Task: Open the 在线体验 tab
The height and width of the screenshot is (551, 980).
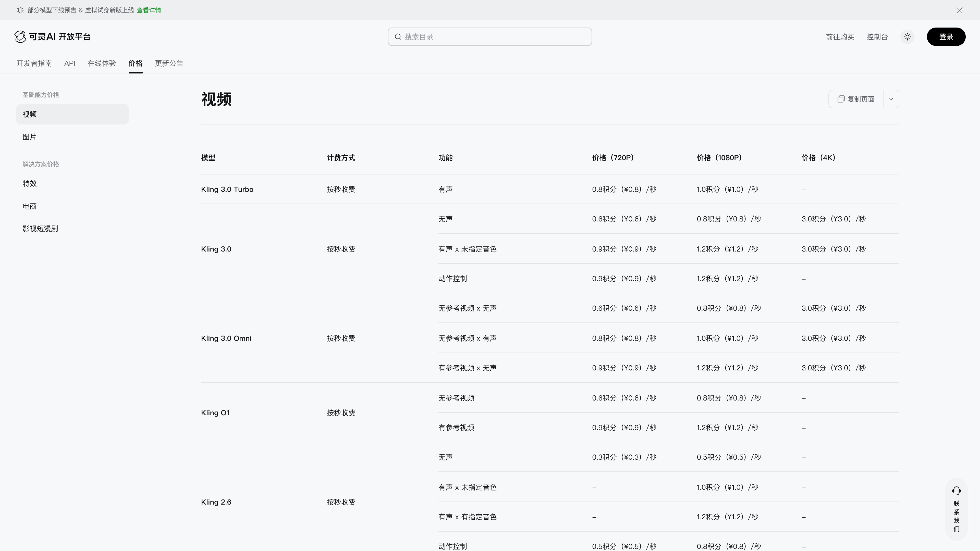Action: point(102,64)
